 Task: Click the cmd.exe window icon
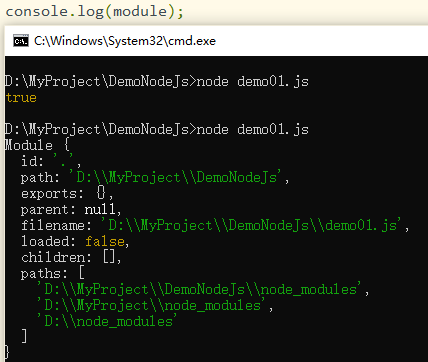(21, 41)
